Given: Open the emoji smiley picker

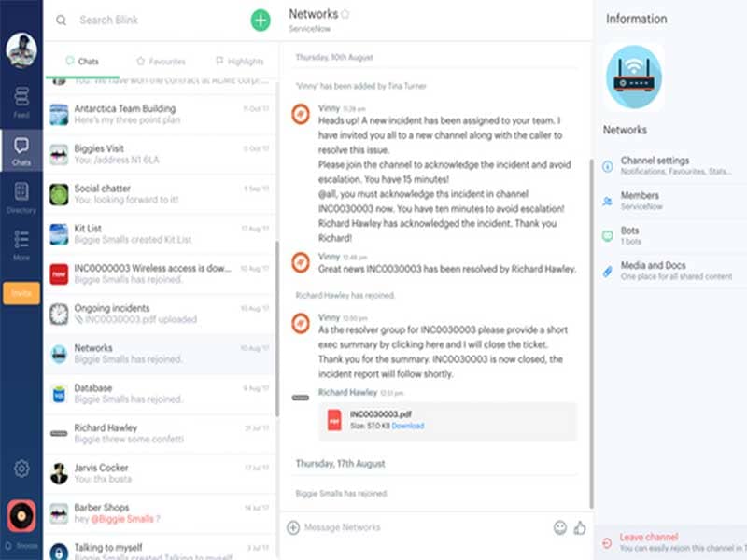Looking at the screenshot, I should tap(560, 527).
